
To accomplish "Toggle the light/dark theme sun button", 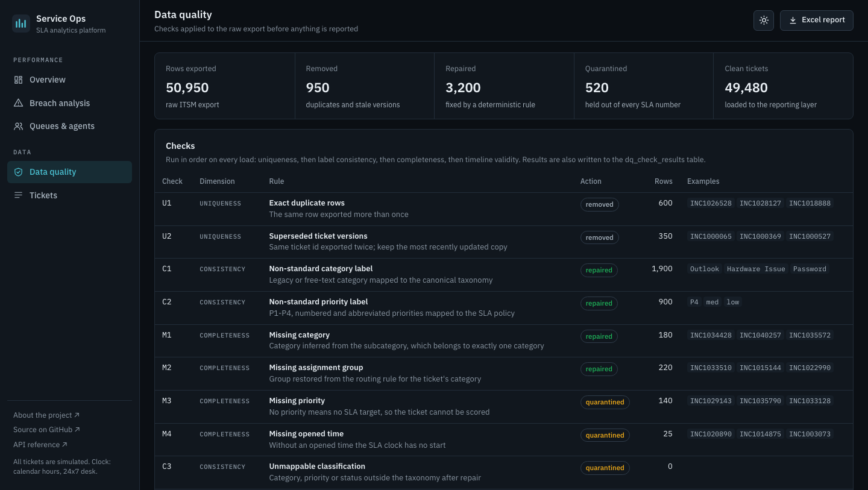I will pyautogui.click(x=764, y=20).
